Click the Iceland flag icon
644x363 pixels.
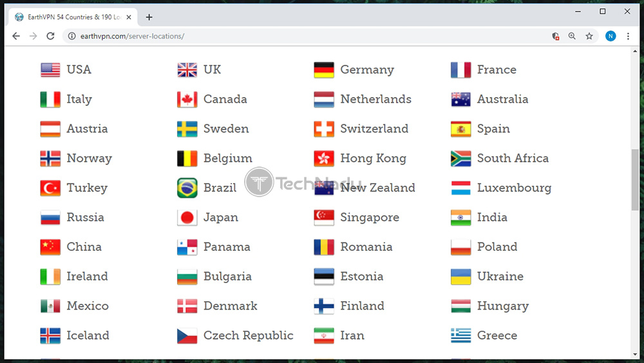point(50,336)
